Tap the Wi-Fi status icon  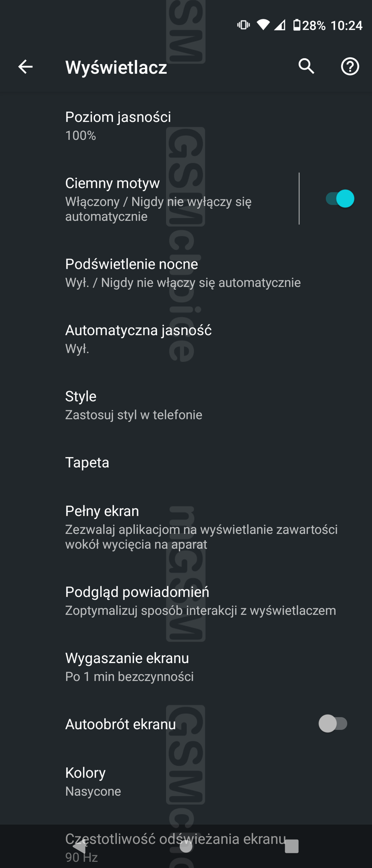(x=263, y=25)
